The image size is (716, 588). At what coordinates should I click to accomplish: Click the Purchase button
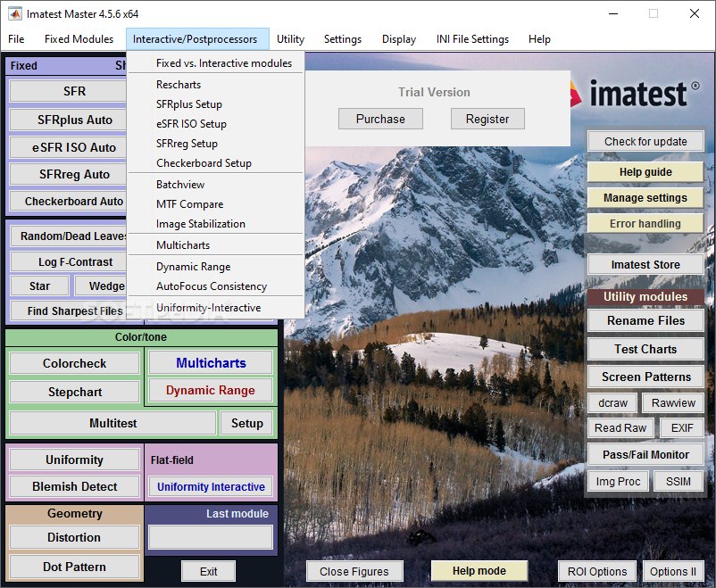click(380, 120)
